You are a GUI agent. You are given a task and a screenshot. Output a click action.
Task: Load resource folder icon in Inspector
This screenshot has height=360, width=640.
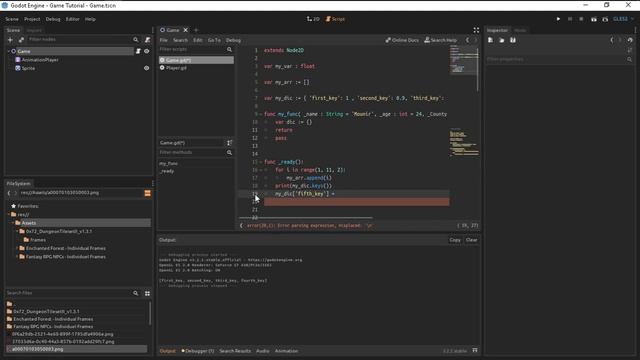click(x=502, y=40)
